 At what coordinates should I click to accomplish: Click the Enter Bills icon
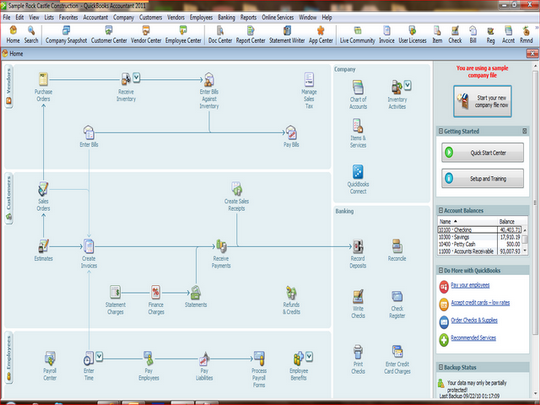coord(89,132)
